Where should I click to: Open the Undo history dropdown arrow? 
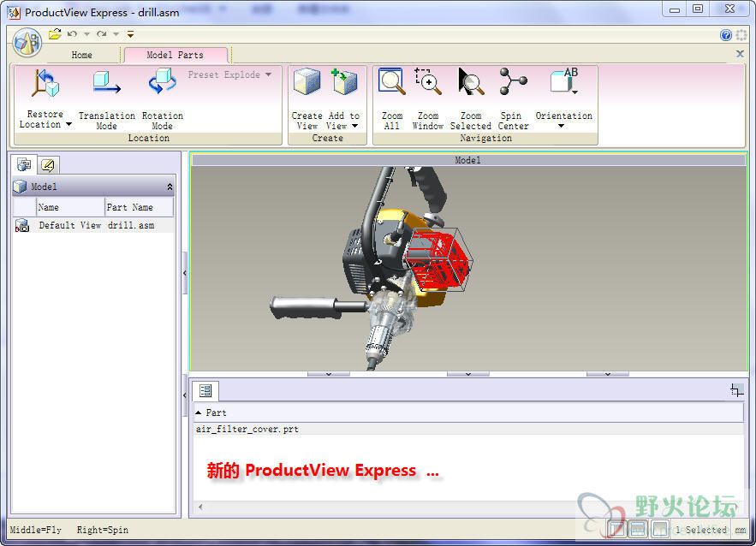(86, 33)
